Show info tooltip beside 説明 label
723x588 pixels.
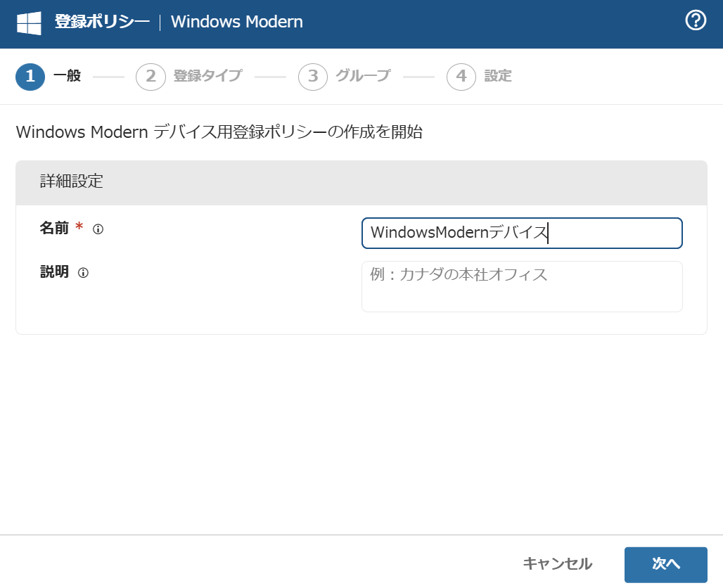pos(83,273)
